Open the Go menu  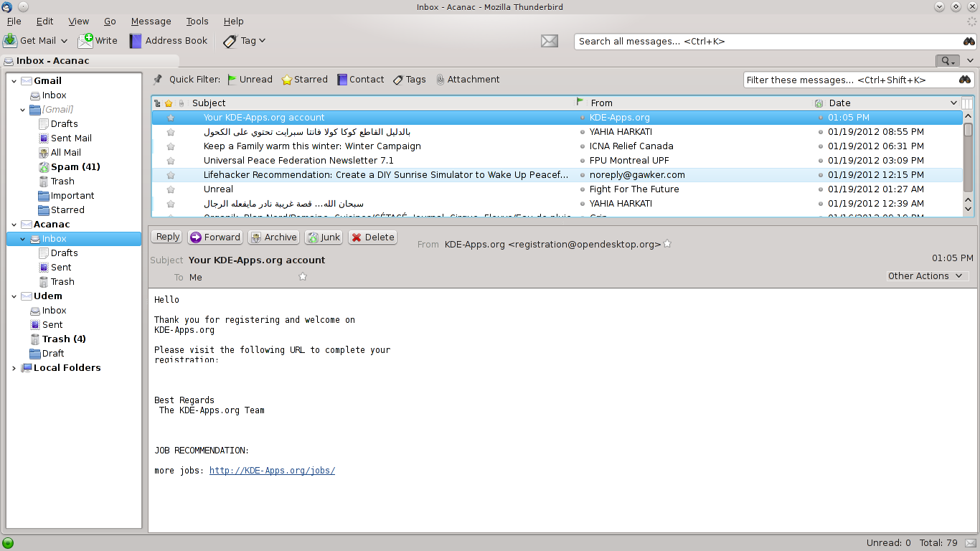coord(110,22)
